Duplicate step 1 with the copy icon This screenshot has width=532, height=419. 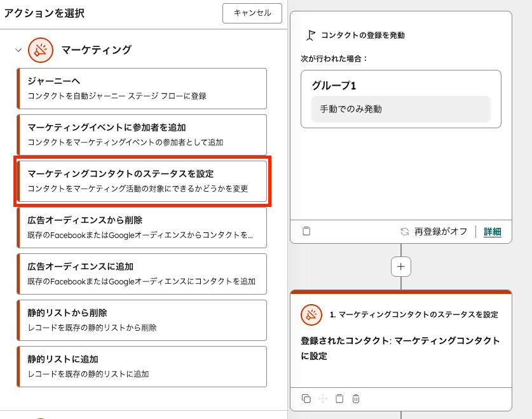pos(306,399)
